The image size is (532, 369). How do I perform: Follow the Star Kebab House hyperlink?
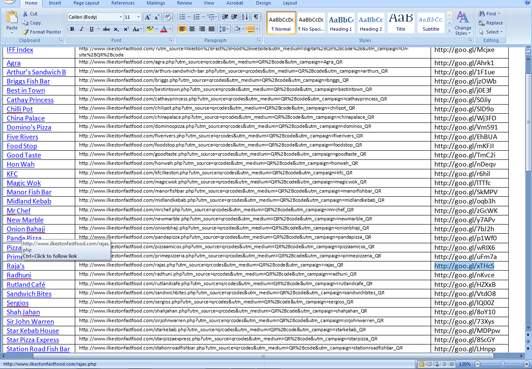33,331
